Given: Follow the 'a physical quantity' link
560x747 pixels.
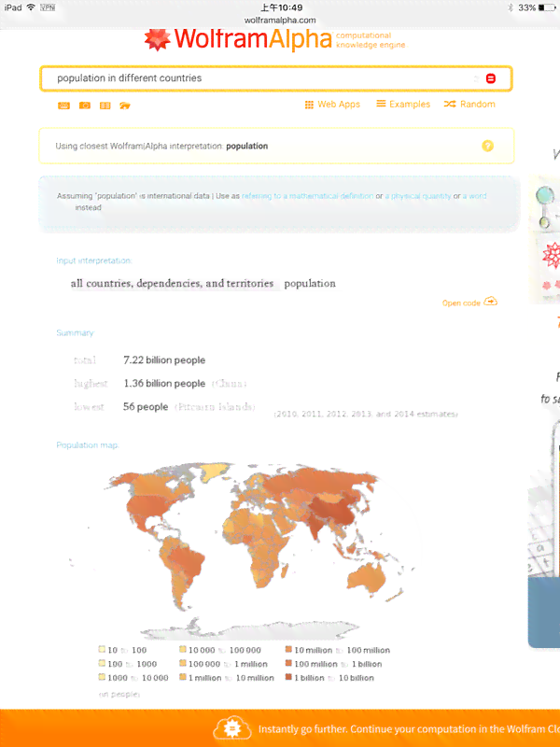Looking at the screenshot, I should 418,196.
